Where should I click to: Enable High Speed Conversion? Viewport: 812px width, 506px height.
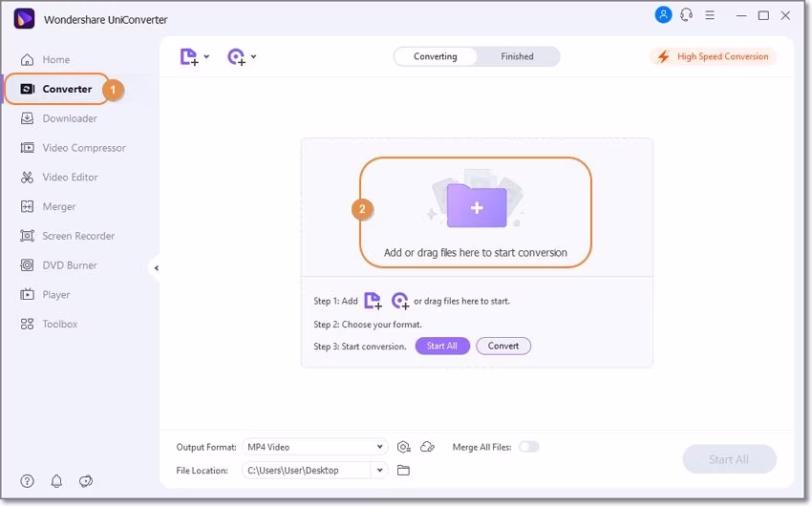(x=713, y=56)
